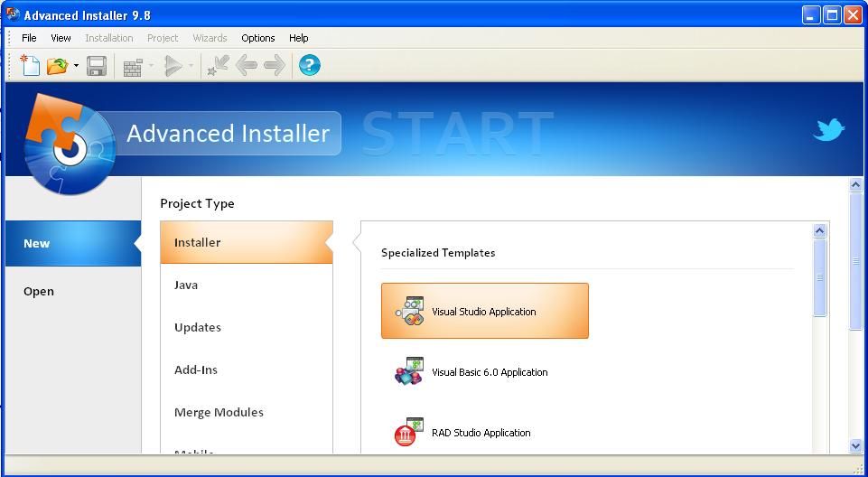Viewport: 868px width, 477px height.
Task: Open the Installation menu
Action: (109, 38)
